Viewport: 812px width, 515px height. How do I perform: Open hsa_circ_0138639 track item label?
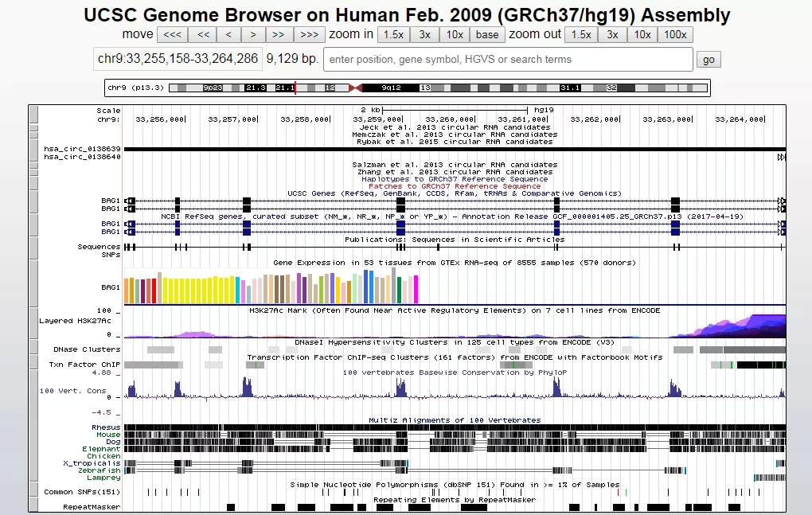(82, 149)
